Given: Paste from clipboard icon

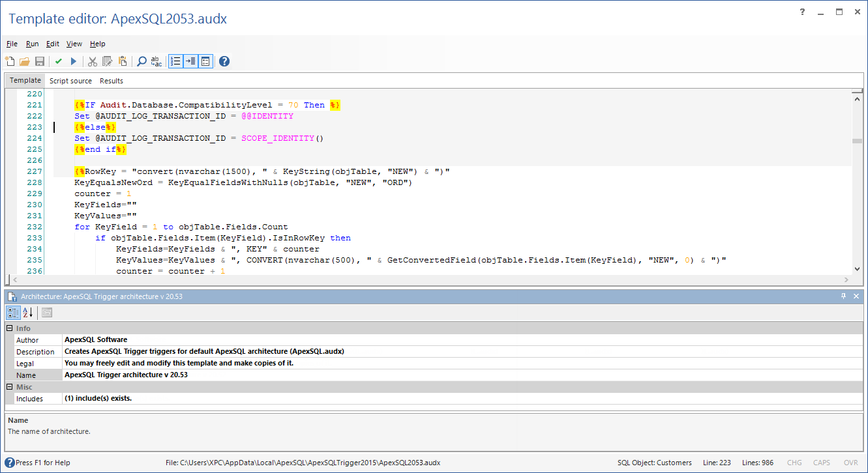Looking at the screenshot, I should coord(123,61).
